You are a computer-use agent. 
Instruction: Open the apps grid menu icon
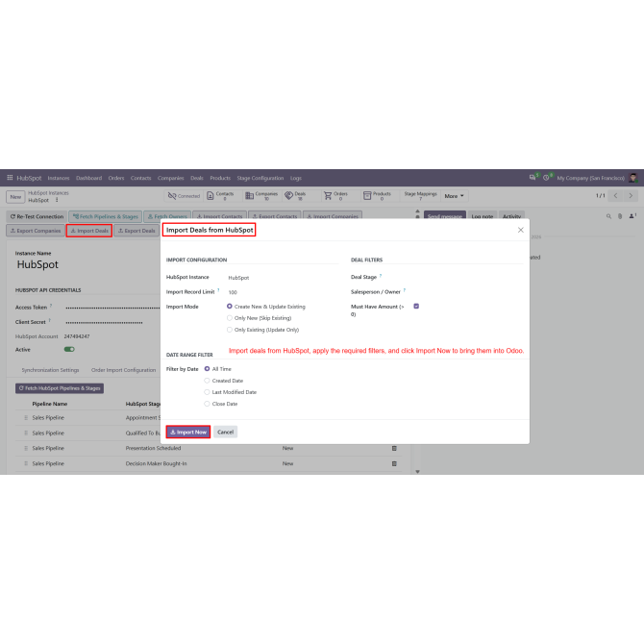coord(10,178)
